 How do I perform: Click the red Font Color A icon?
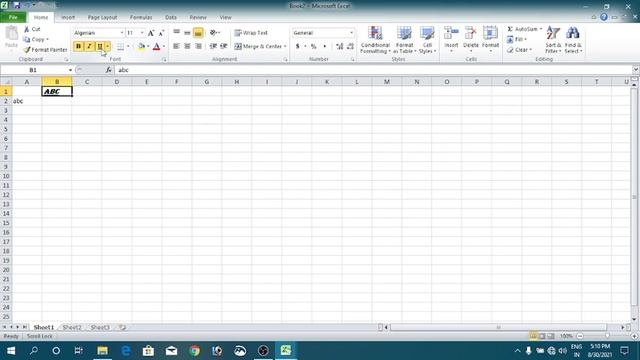(x=156, y=47)
